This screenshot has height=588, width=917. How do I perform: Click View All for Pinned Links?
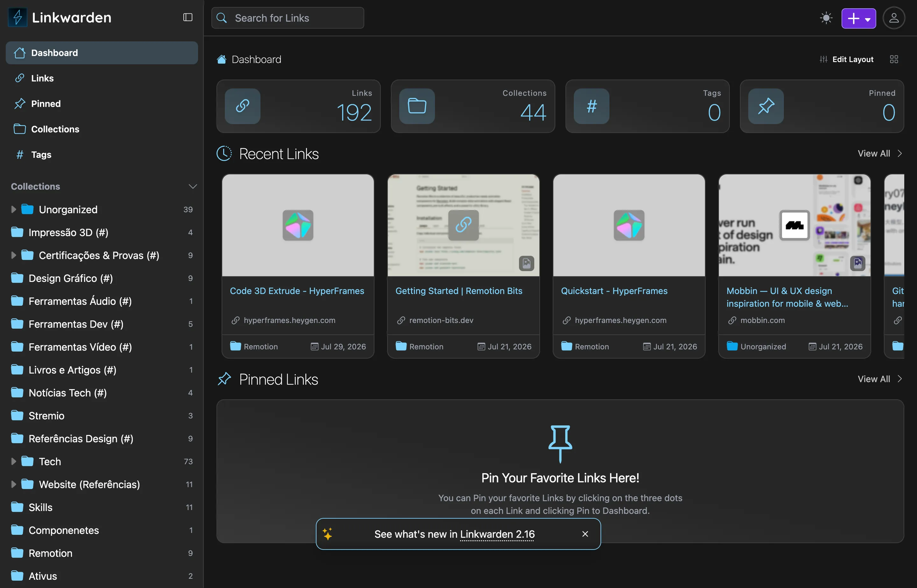tap(880, 379)
